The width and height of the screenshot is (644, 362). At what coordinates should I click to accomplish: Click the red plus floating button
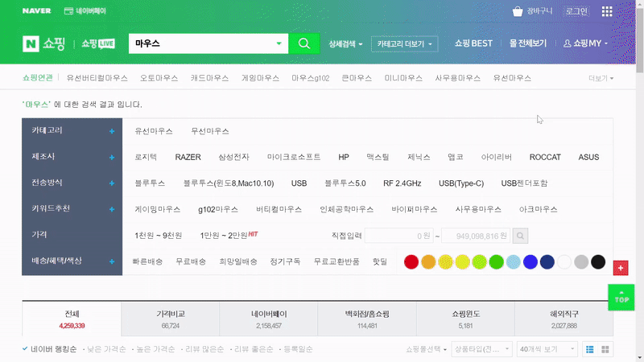click(x=620, y=267)
